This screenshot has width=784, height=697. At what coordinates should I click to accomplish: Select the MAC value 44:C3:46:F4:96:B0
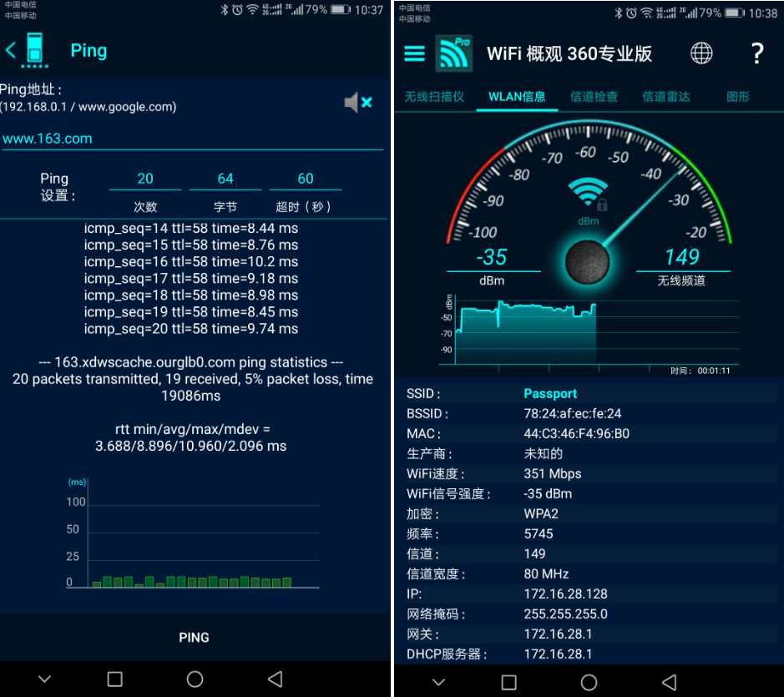[x=576, y=434]
